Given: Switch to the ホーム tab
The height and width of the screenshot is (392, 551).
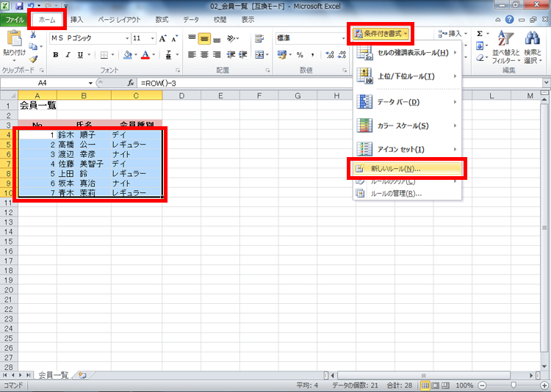Looking at the screenshot, I should pyautogui.click(x=47, y=20).
